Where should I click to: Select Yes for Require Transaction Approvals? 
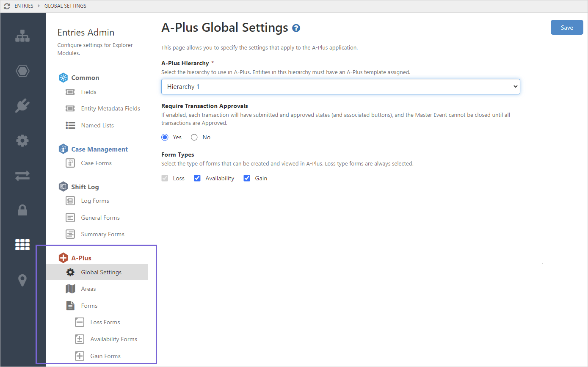(x=165, y=137)
